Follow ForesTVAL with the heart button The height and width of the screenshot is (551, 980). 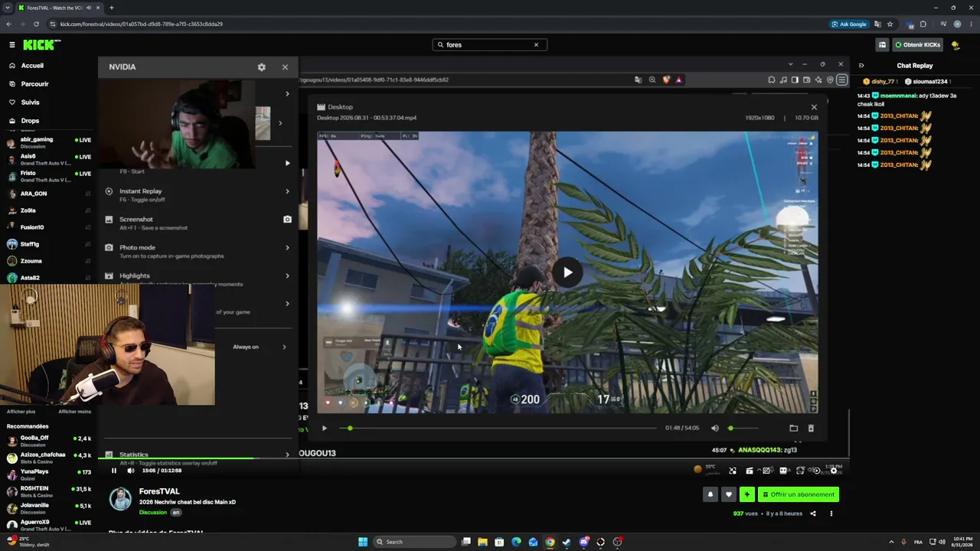729,494
